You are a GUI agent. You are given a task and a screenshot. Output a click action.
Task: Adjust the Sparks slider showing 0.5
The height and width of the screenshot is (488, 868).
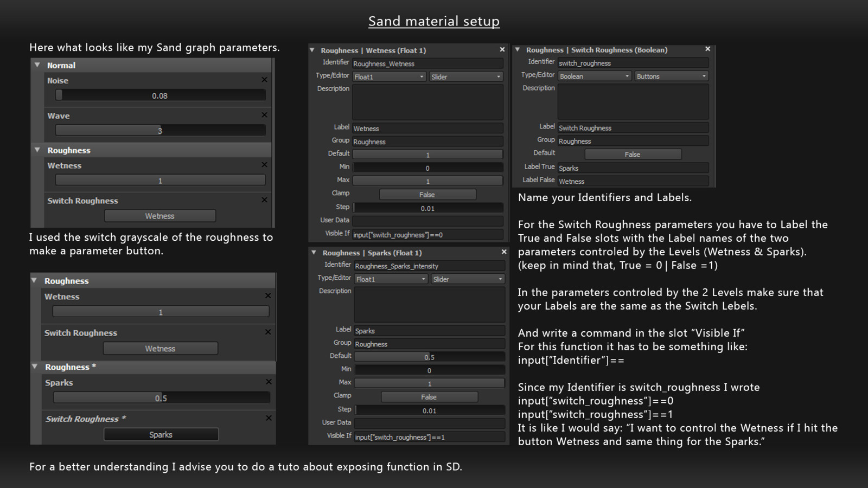point(162,398)
